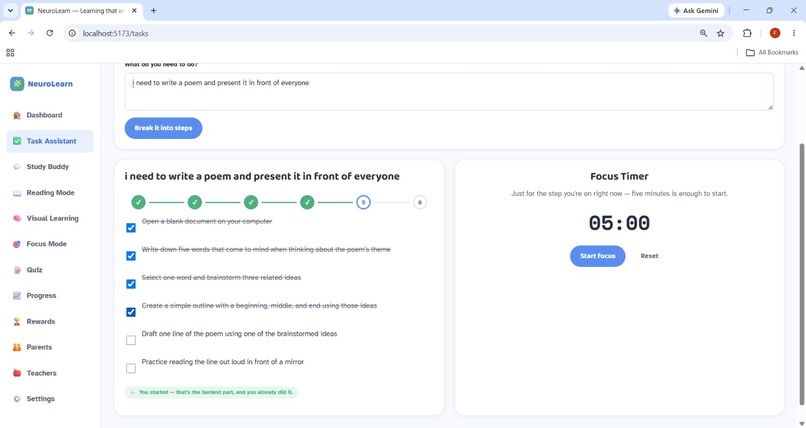Screen dimensions: 806x428
Task: Click the Ask Gemini button
Action: 696,10
